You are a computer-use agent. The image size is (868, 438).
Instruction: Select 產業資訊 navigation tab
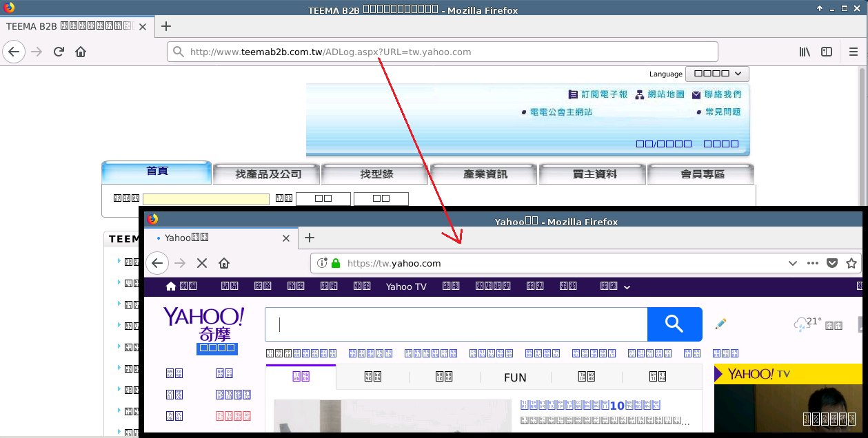tap(484, 174)
